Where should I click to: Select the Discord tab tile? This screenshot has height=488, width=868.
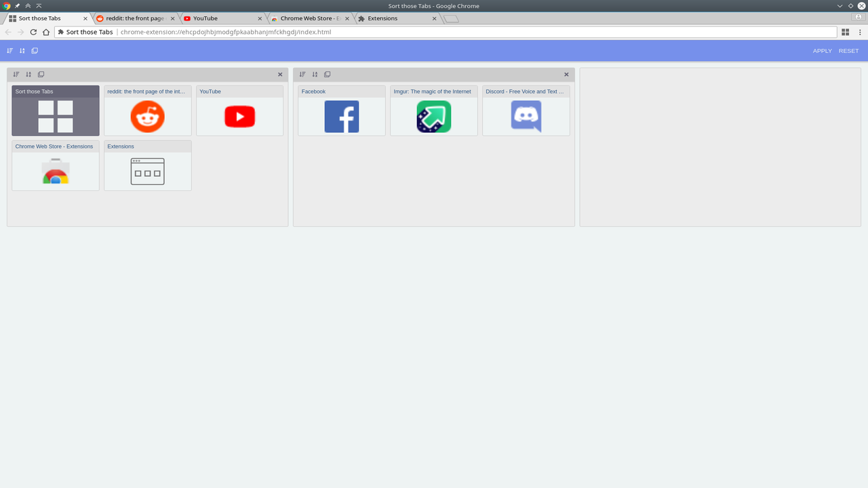pyautogui.click(x=526, y=110)
